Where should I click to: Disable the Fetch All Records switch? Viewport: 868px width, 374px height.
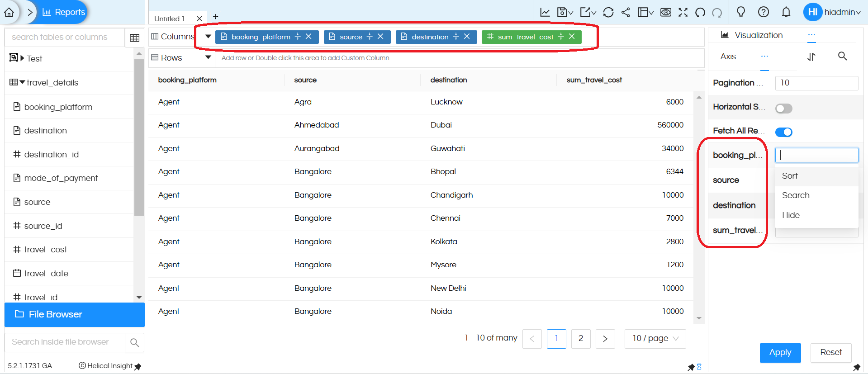coord(784,132)
